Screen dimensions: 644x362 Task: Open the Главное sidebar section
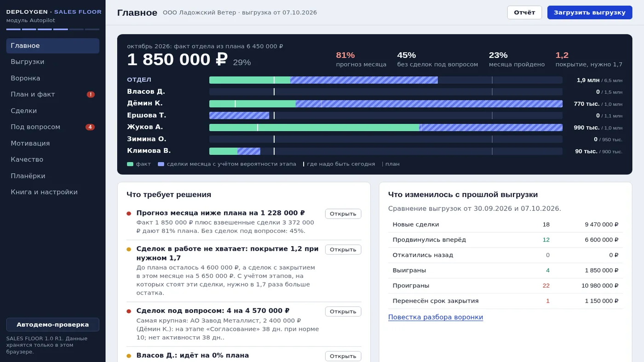pyautogui.click(x=53, y=46)
